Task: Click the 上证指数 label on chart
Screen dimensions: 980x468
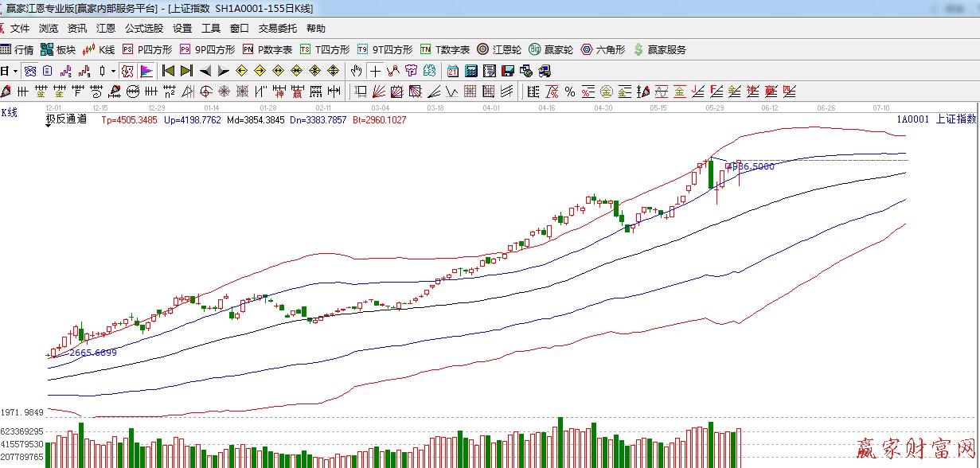Action: point(955,119)
